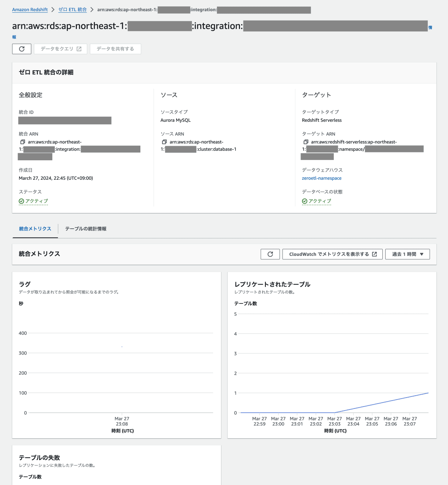Click the Redshift Serverless target type text
This screenshot has width=448, height=485.
tap(322, 120)
